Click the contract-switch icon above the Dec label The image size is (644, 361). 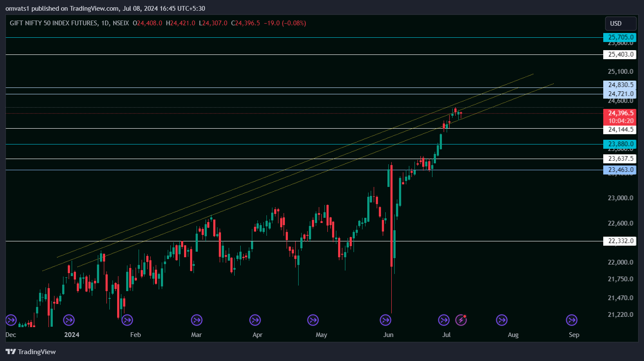click(11, 320)
